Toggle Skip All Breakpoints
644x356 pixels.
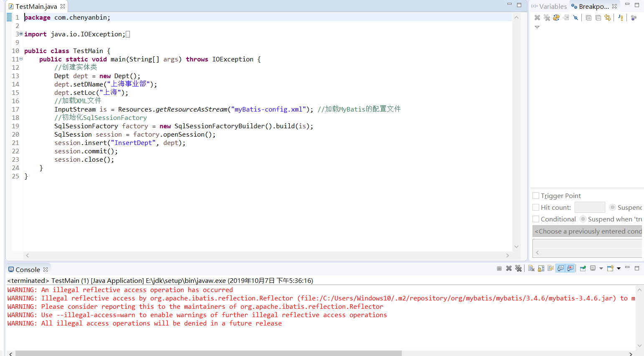pyautogui.click(x=576, y=18)
